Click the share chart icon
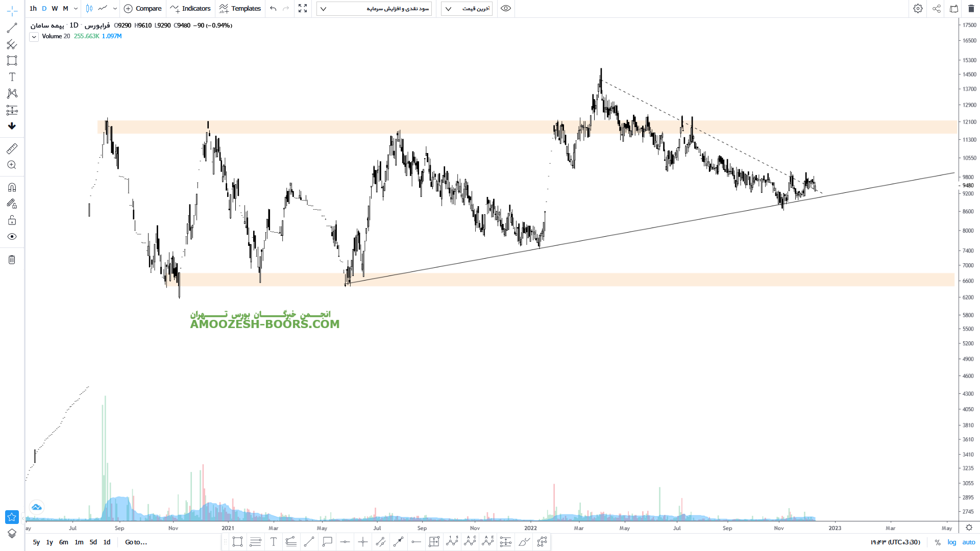Screen dimensions: 980x551 click(x=937, y=9)
